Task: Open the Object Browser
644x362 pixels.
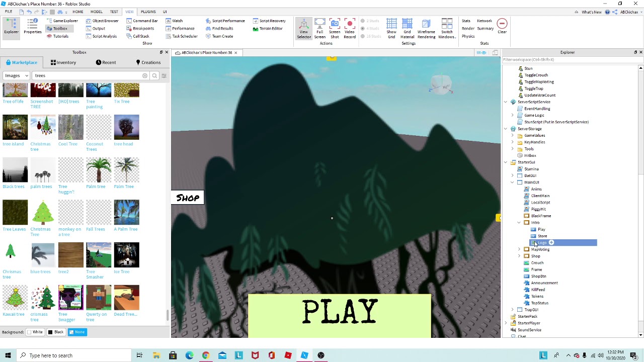Action: point(102,21)
